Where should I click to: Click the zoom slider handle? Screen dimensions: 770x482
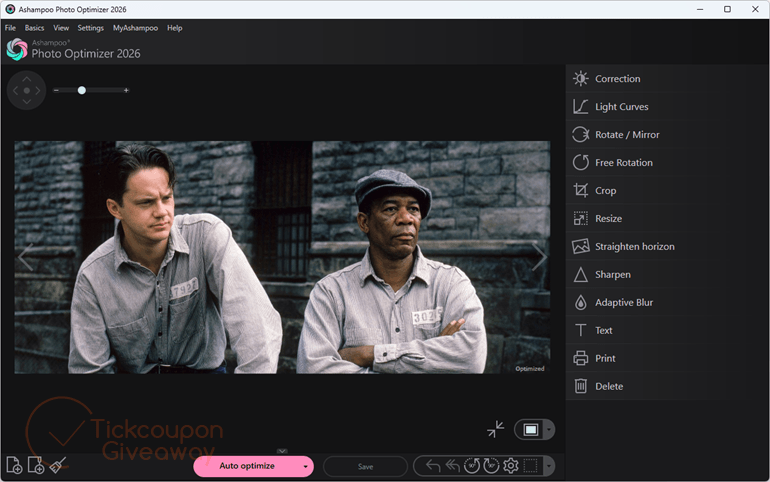click(x=82, y=90)
